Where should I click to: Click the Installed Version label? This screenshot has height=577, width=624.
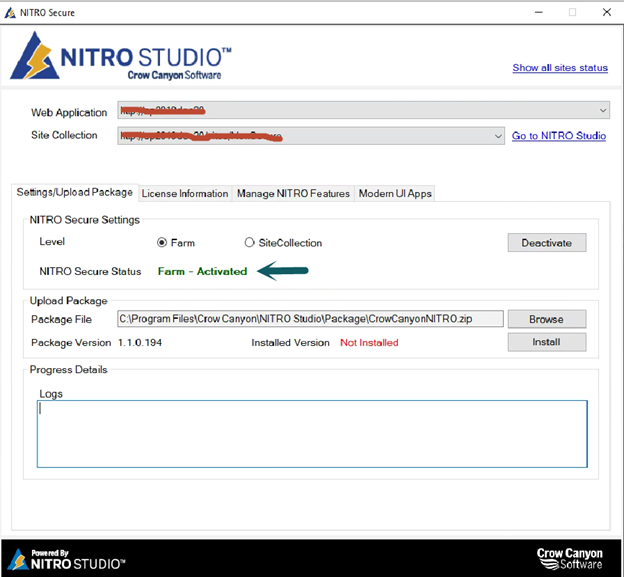tap(291, 343)
